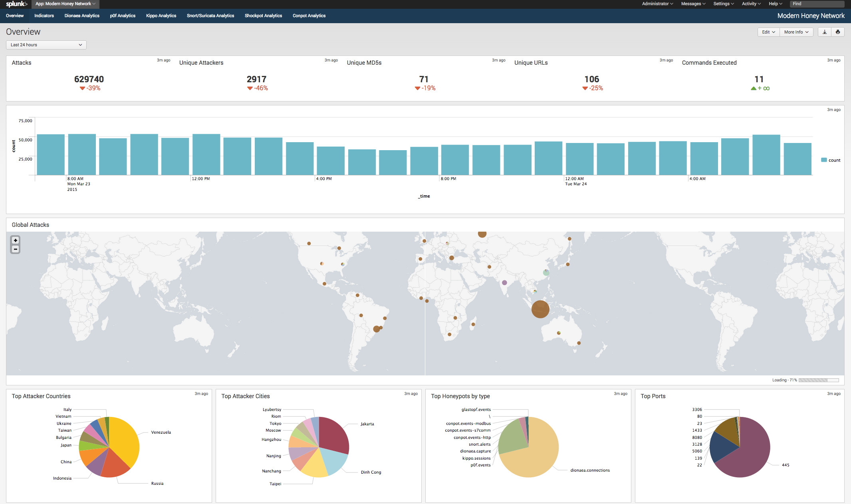Open the Administrator menu
This screenshot has width=851, height=504.
[x=657, y=4]
